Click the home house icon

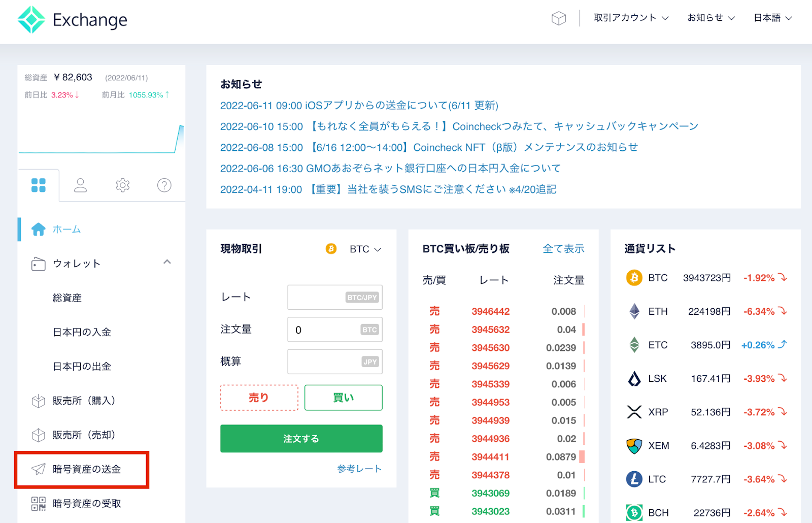click(x=39, y=230)
